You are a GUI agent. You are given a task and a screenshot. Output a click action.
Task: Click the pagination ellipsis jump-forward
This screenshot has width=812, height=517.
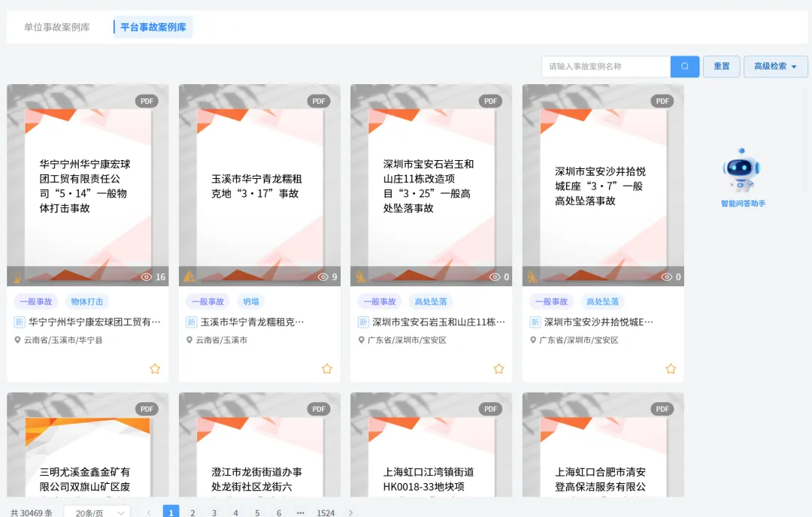coord(300,512)
